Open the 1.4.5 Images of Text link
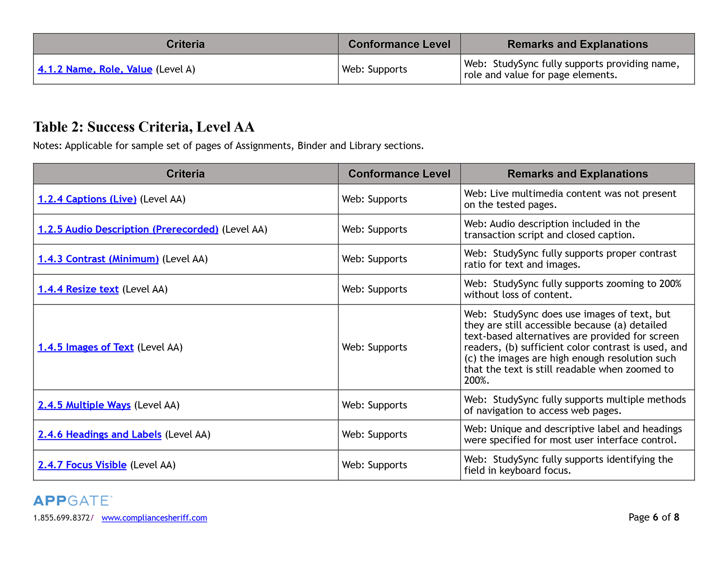728x563 pixels. coord(86,348)
